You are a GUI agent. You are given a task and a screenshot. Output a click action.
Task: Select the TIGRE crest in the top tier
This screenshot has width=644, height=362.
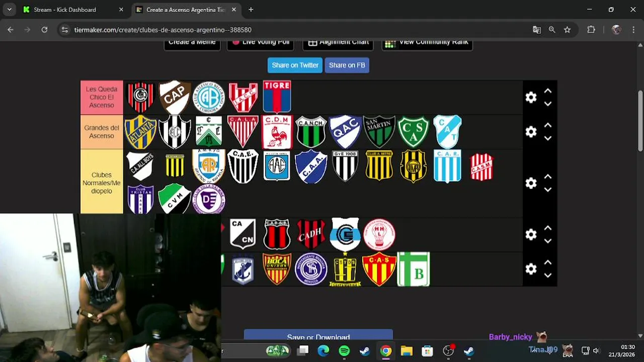point(277,97)
